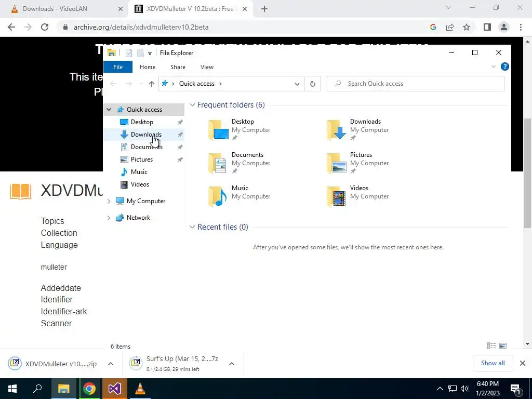This screenshot has height=399, width=532.
Task: Click the volume speaker tray icon
Action: [x=464, y=389]
